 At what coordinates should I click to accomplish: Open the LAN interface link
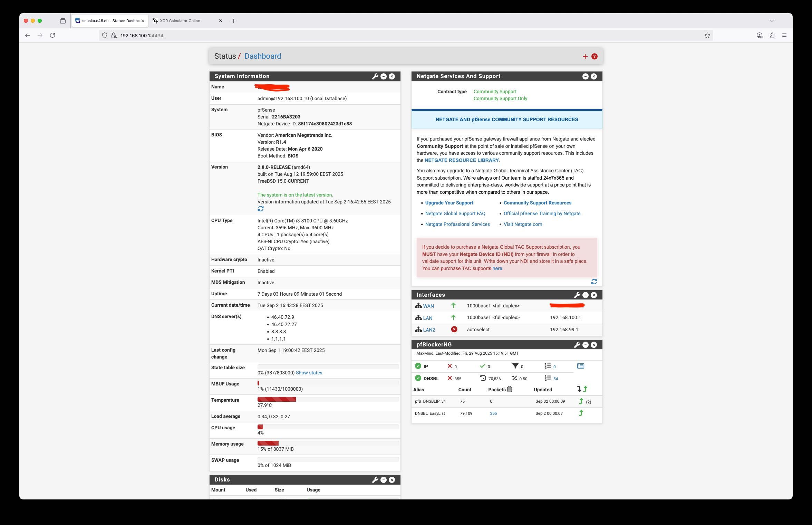[428, 318]
